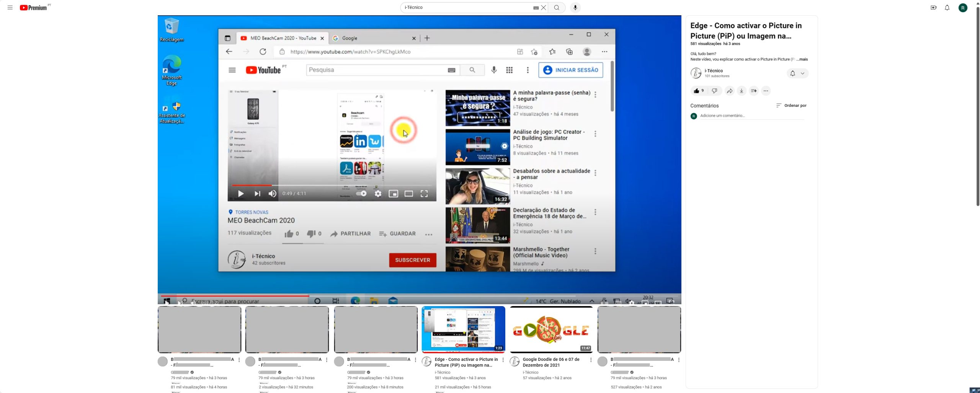The image size is (980, 393).
Task: Click '581 visualizações há 3 anos' under main title
Action: coord(715,44)
